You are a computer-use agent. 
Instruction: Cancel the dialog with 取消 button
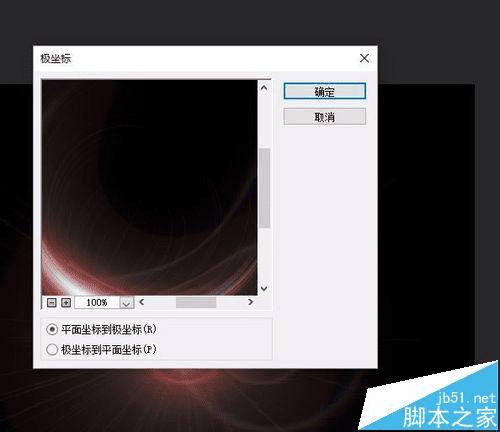[x=325, y=117]
